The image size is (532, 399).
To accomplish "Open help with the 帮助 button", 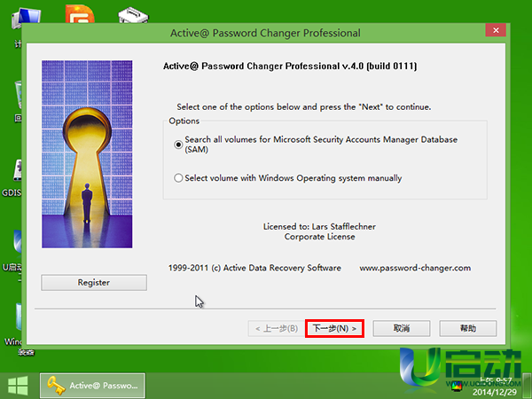I will pos(468,328).
